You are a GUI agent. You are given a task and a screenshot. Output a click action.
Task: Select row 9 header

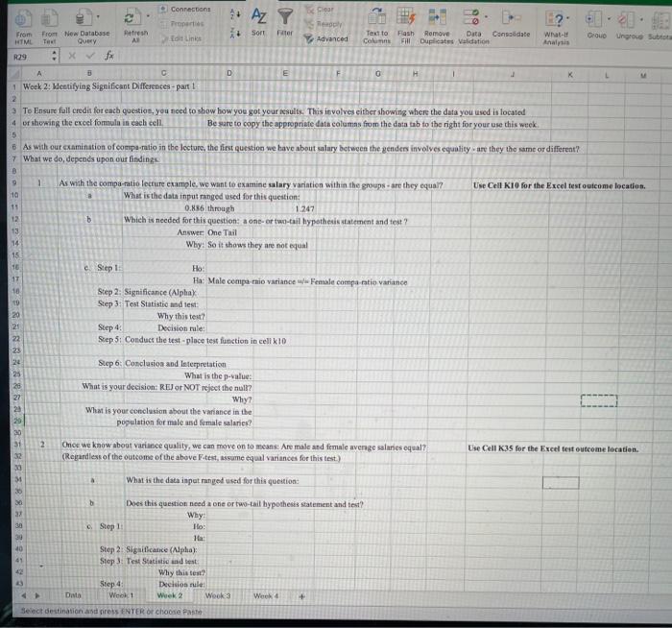point(14,182)
